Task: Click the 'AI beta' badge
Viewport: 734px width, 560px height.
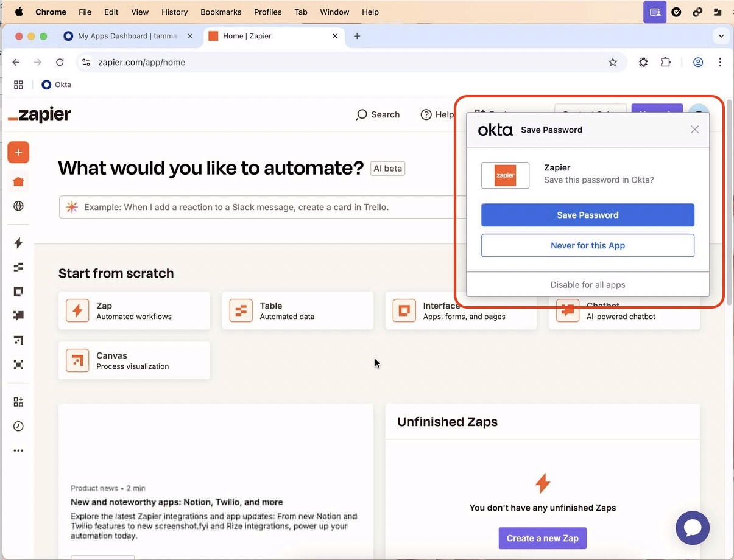Action: pyautogui.click(x=387, y=168)
